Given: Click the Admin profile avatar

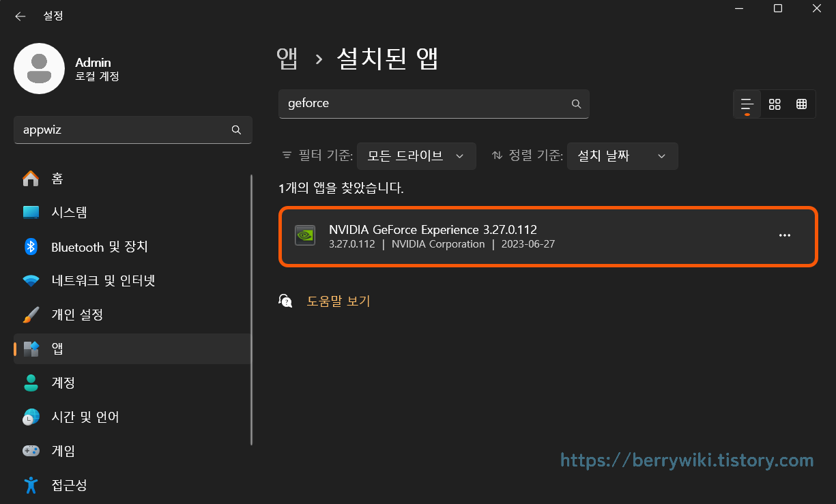Looking at the screenshot, I should [x=39, y=68].
